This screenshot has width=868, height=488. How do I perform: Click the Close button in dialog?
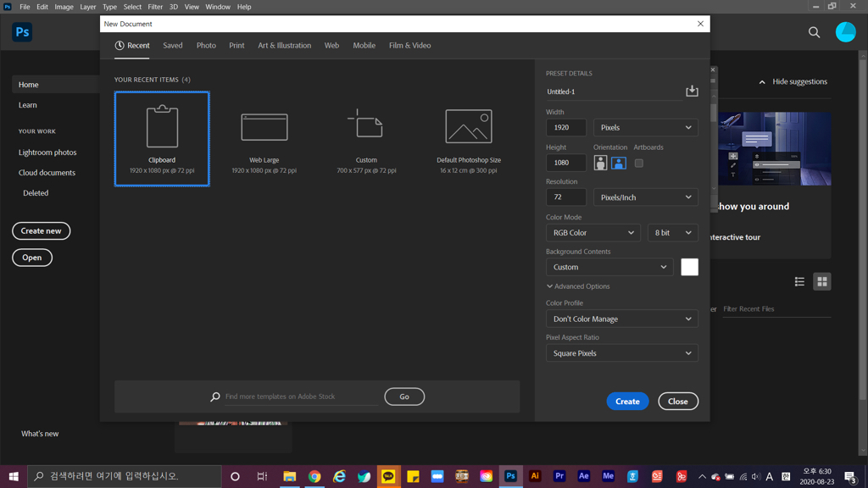(x=677, y=401)
